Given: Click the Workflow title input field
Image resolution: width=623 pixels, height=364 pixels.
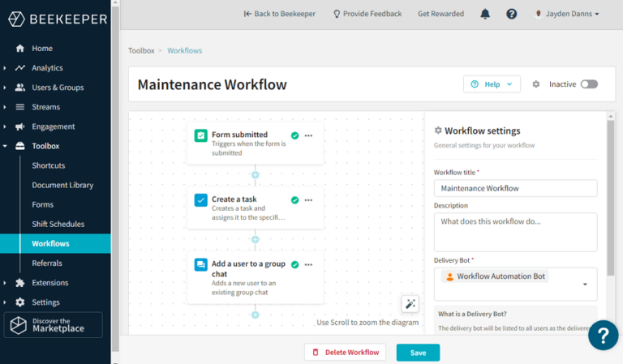Looking at the screenshot, I should 515,188.
